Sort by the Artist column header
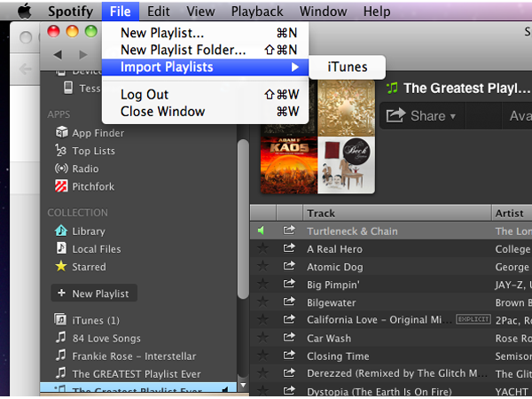Image resolution: width=532 pixels, height=399 pixels. point(512,214)
